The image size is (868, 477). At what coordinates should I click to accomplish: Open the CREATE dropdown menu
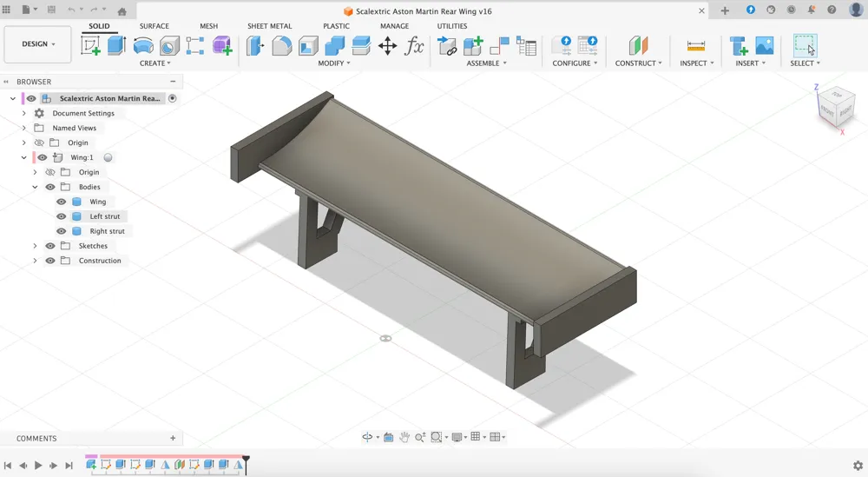[x=155, y=63]
